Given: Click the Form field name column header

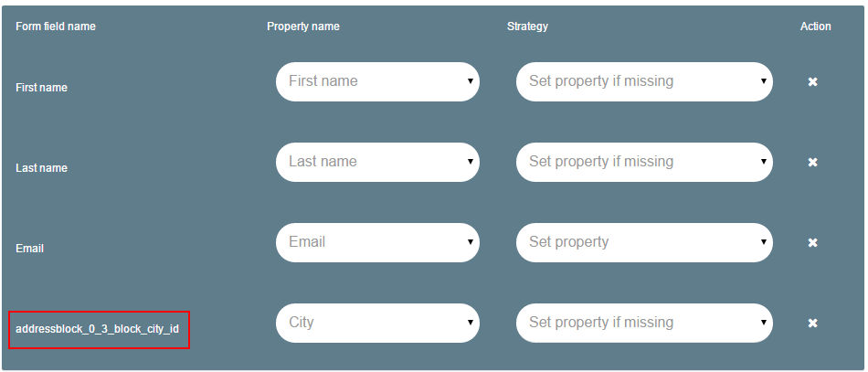Looking at the screenshot, I should 56,27.
